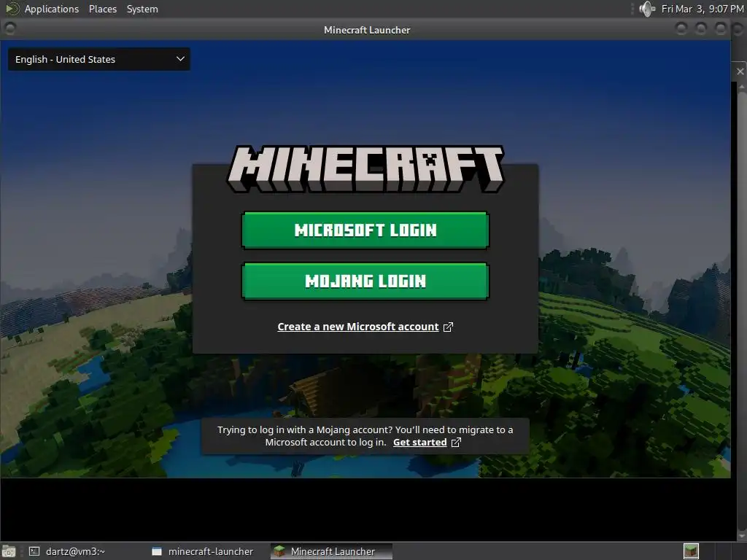The width and height of the screenshot is (747, 560).
Task: Click the external link icon next to Get started
Action: 456,443
